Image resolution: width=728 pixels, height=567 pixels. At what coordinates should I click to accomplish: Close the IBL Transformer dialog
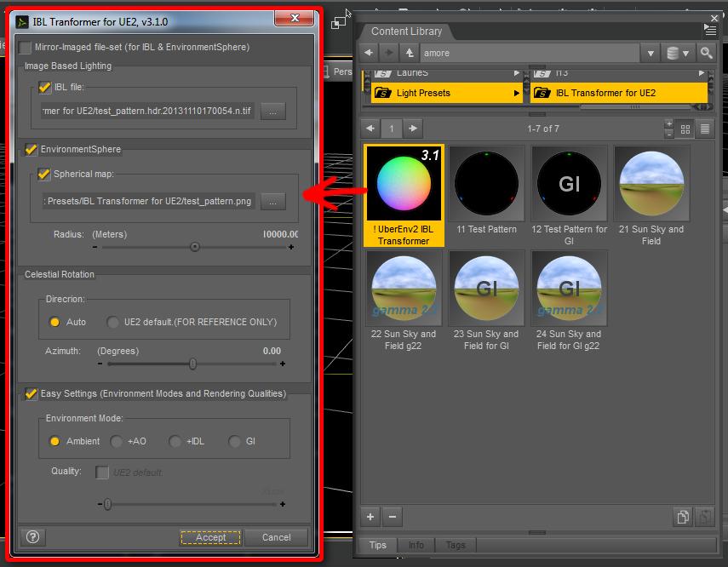[x=295, y=18]
